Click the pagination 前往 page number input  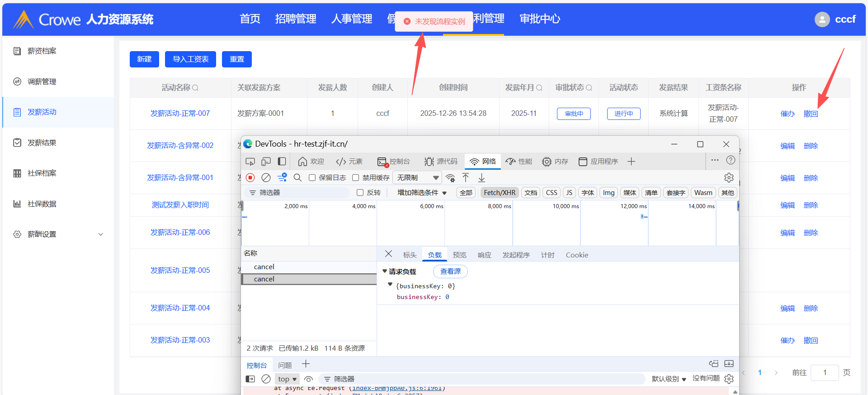pyautogui.click(x=825, y=373)
